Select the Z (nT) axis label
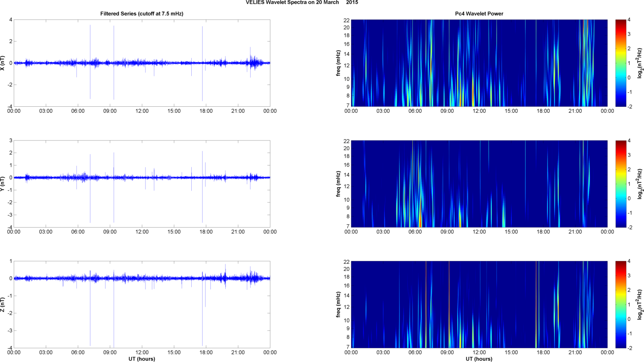This screenshot has width=644, height=362. [x=3, y=305]
